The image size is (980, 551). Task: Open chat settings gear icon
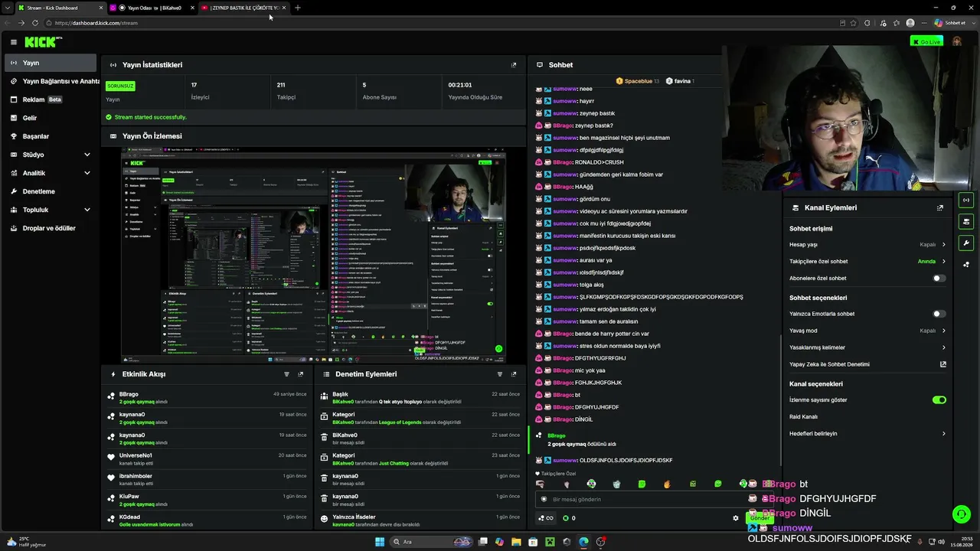736,518
